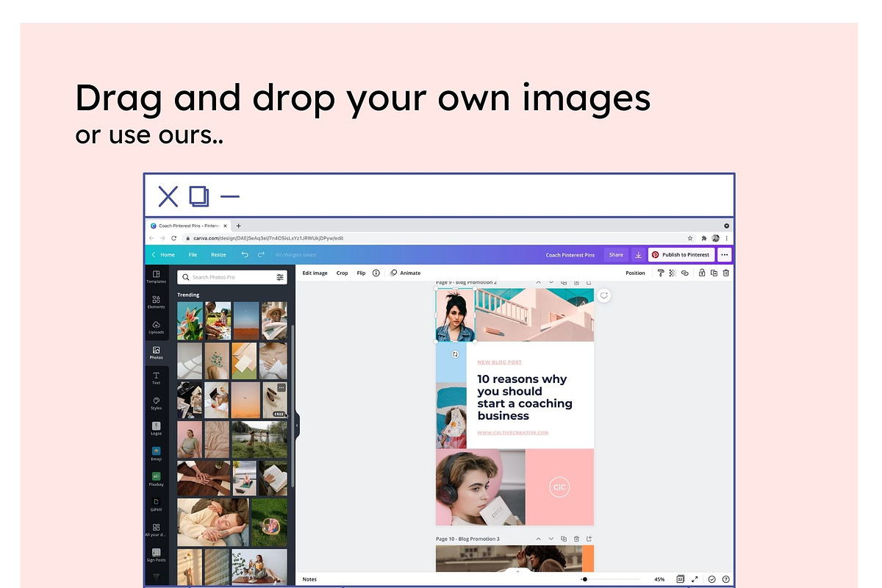This screenshot has height=588, width=882.
Task: Open the GIPHY app in sidebar
Action: point(156,504)
